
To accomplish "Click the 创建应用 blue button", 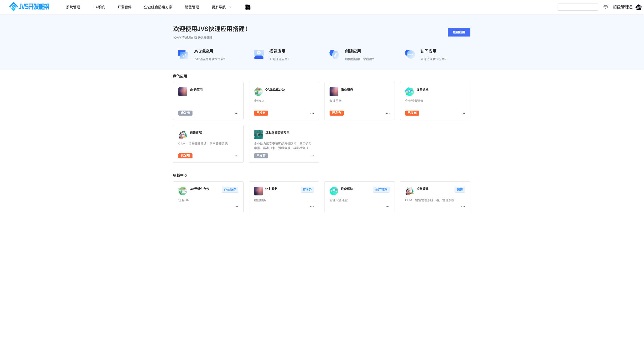I will click(459, 32).
